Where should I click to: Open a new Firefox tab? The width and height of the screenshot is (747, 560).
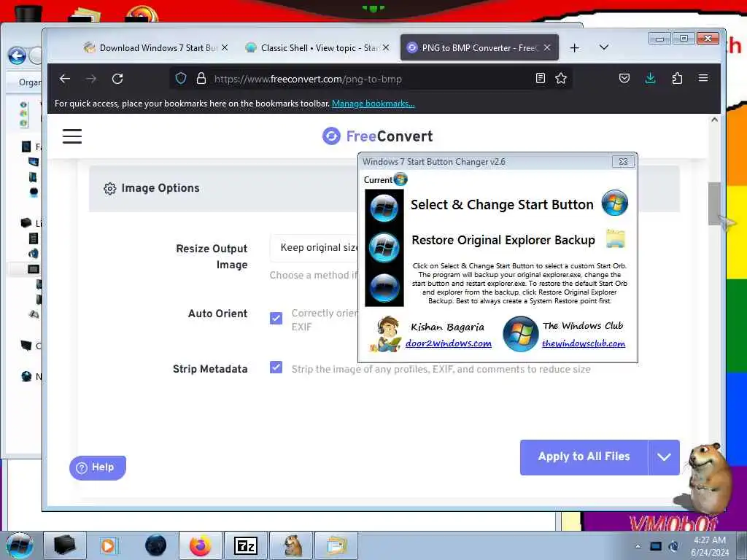click(575, 47)
